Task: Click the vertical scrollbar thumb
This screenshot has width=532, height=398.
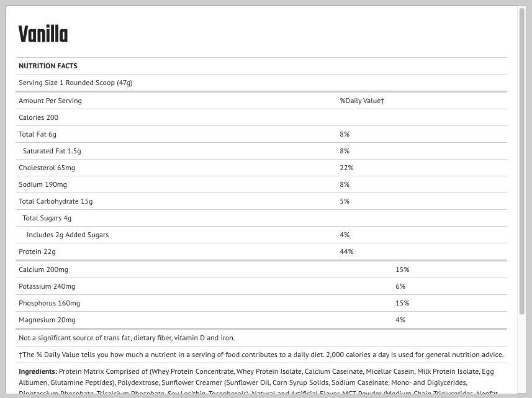Action: coord(522,161)
